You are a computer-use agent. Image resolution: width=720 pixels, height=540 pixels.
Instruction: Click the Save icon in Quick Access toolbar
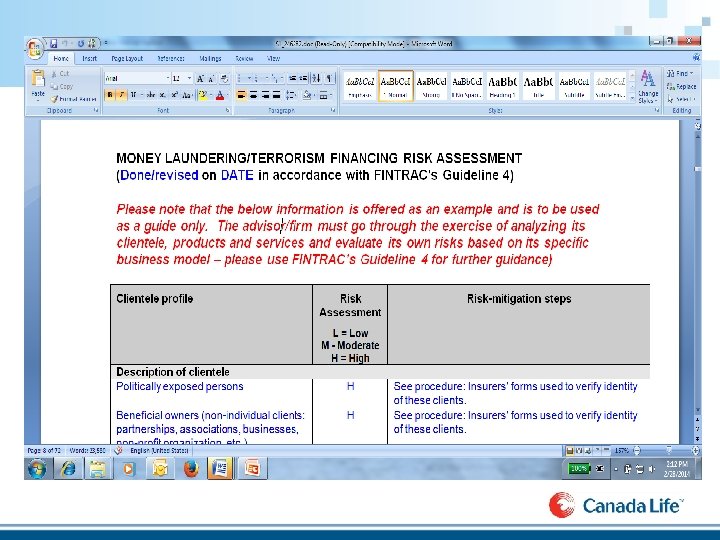54,44
